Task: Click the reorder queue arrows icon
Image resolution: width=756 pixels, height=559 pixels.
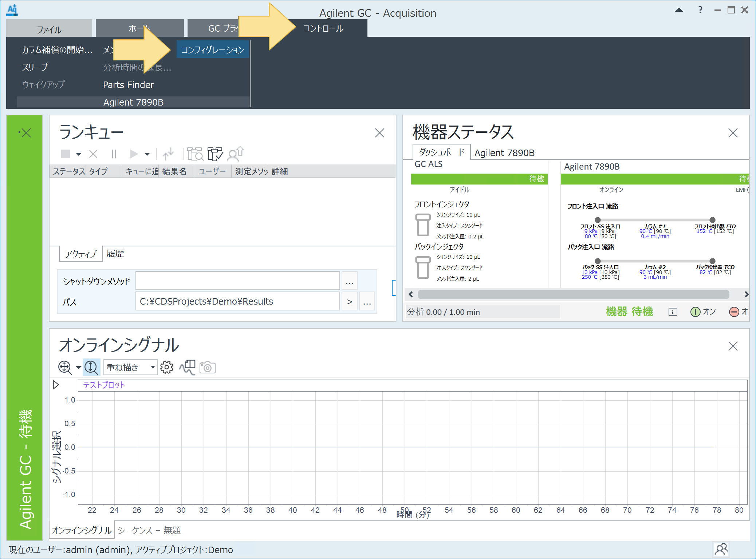Action: [168, 154]
